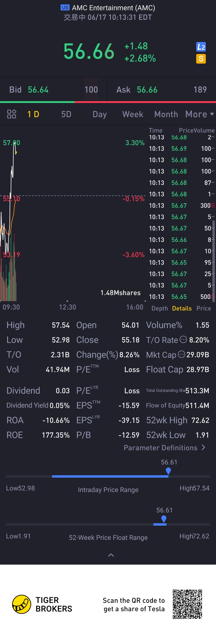Tap the Flow of Equity 511.4M value
Viewport: 216px width, 644px height.
(x=198, y=405)
